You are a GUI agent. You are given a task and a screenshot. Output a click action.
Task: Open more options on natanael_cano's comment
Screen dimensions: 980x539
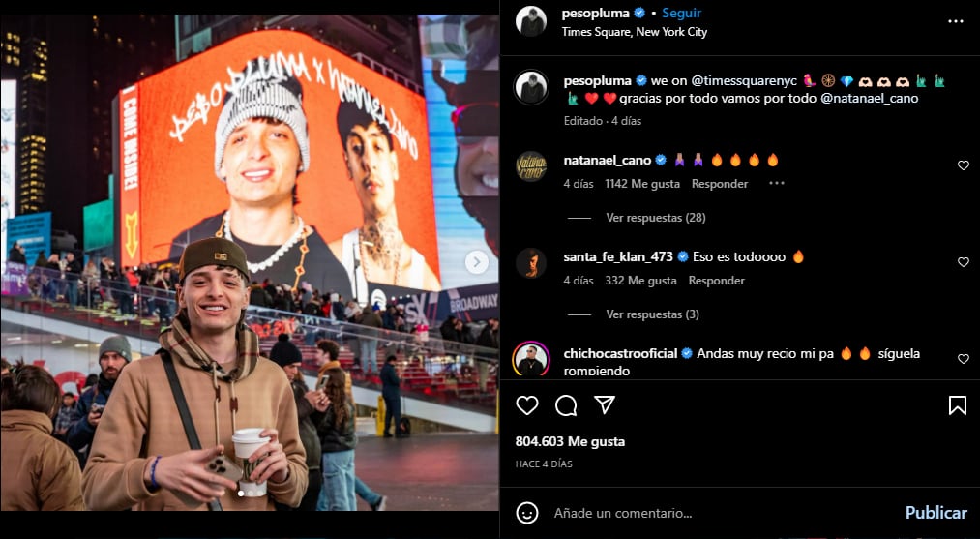click(776, 183)
